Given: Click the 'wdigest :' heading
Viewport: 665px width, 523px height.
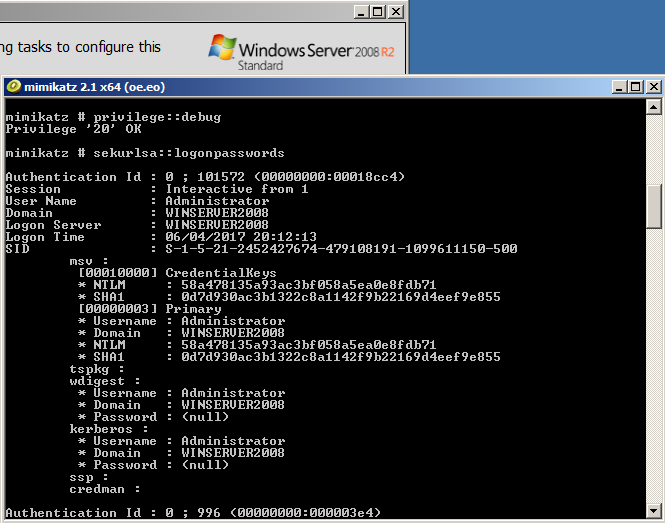Looking at the screenshot, I should tap(105, 381).
